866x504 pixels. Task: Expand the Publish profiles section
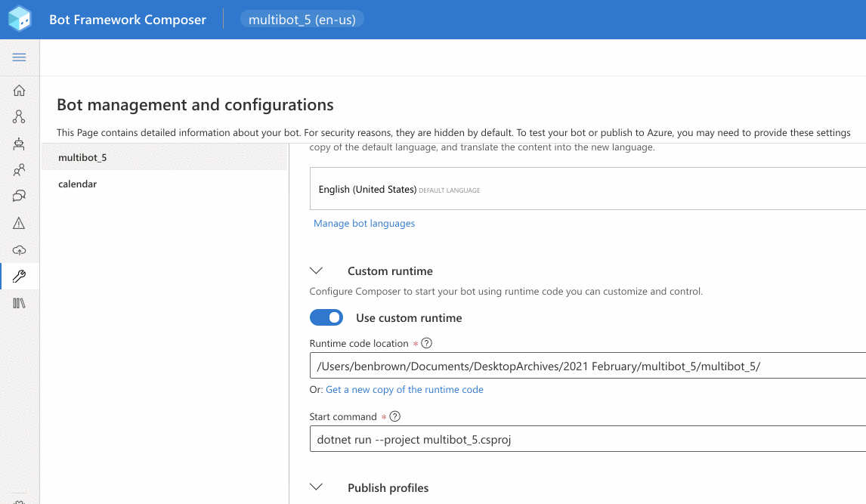(x=316, y=487)
